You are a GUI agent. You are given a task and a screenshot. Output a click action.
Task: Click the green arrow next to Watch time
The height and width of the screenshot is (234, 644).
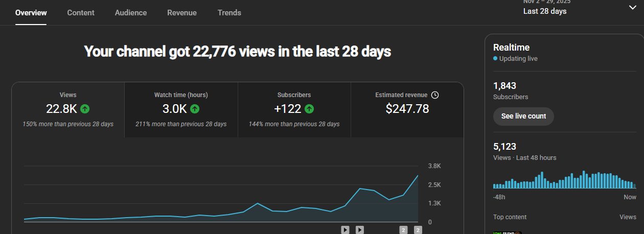click(x=195, y=109)
